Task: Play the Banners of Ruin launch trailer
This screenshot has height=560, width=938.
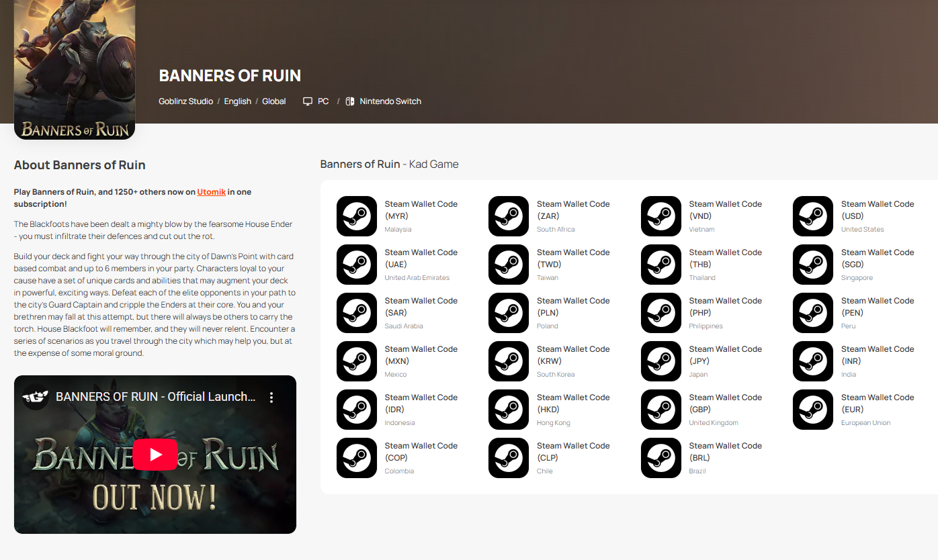Action: pos(155,455)
